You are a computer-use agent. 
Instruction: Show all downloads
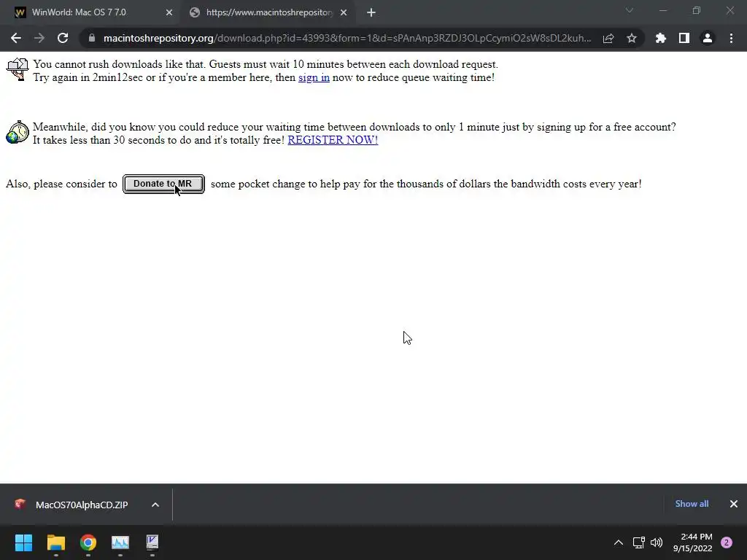[x=692, y=504]
